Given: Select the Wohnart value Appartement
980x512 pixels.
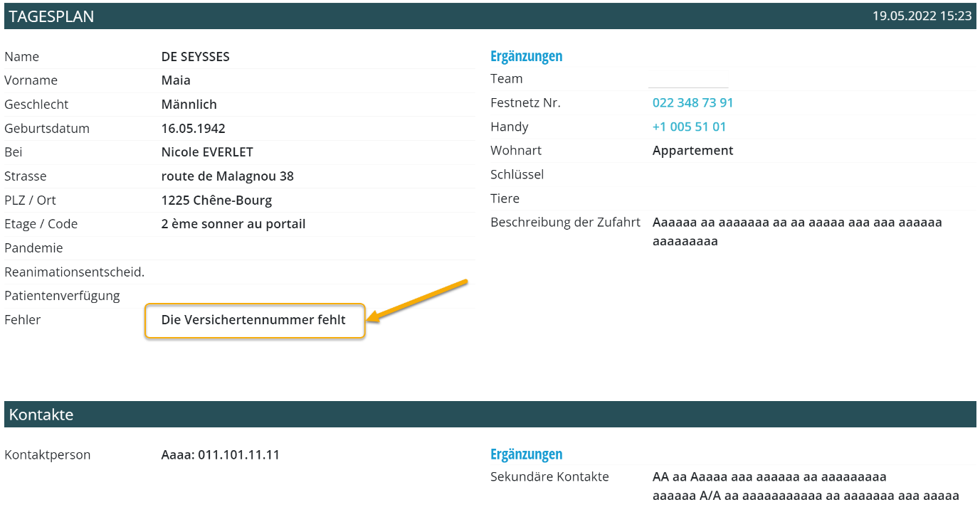Looking at the screenshot, I should pyautogui.click(x=692, y=151).
